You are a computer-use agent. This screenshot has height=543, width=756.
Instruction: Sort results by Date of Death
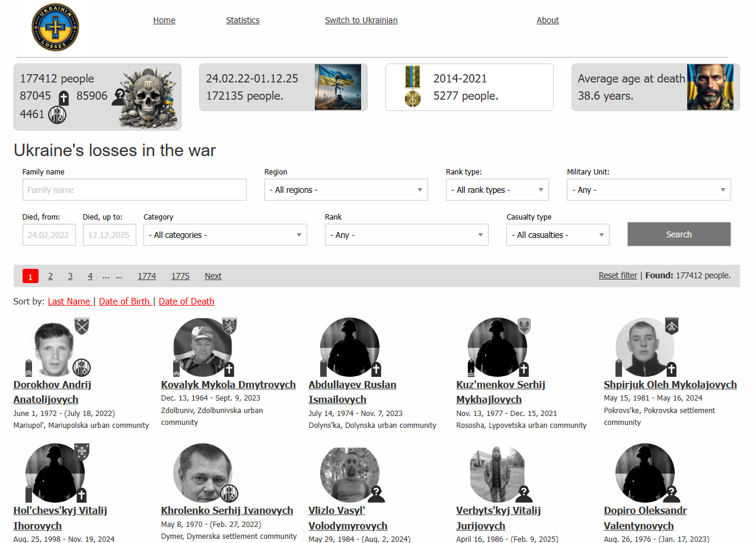[x=187, y=301]
